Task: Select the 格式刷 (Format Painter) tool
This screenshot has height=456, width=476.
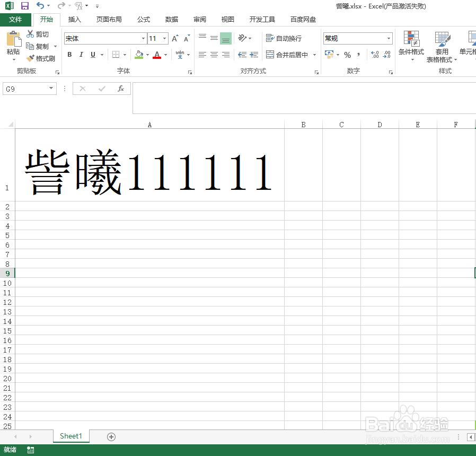Action: (x=41, y=58)
